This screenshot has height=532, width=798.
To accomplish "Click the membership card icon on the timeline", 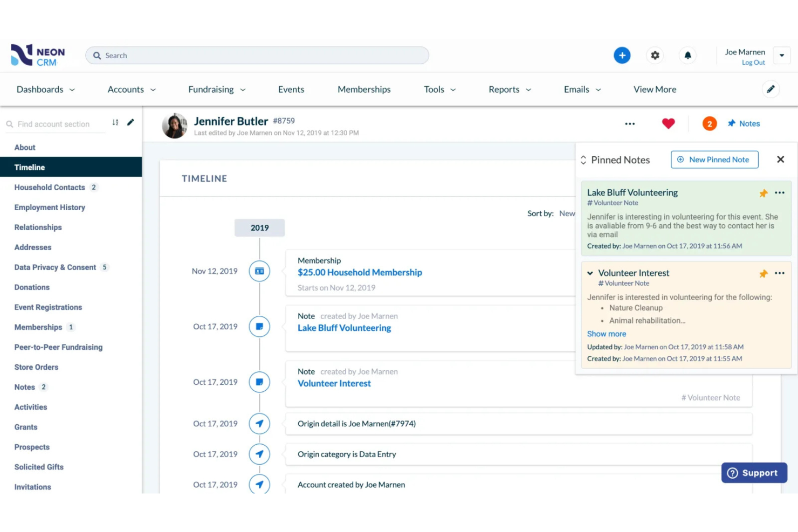I will 259,271.
